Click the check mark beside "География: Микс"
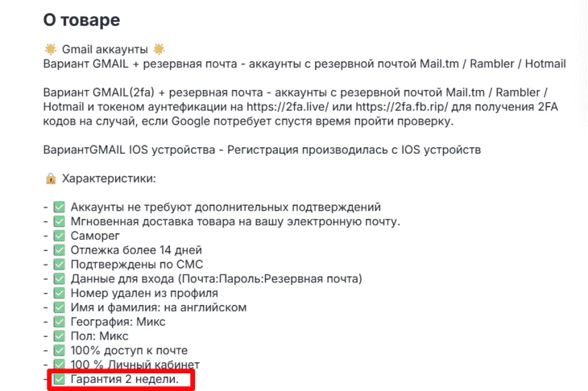 (59, 322)
